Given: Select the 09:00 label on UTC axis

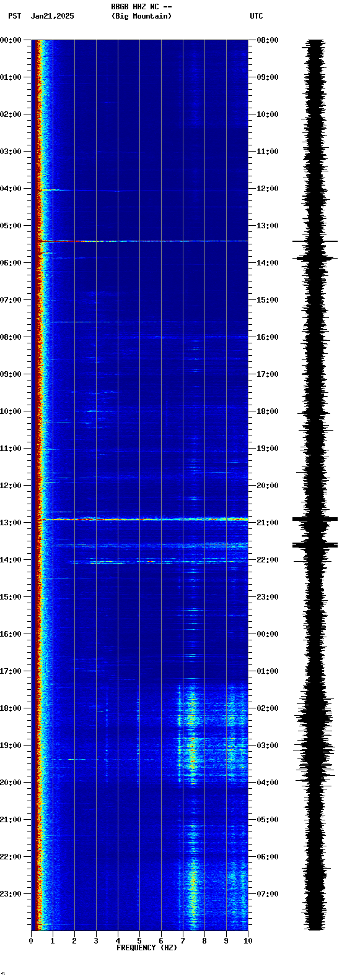Looking at the screenshot, I should (x=268, y=77).
